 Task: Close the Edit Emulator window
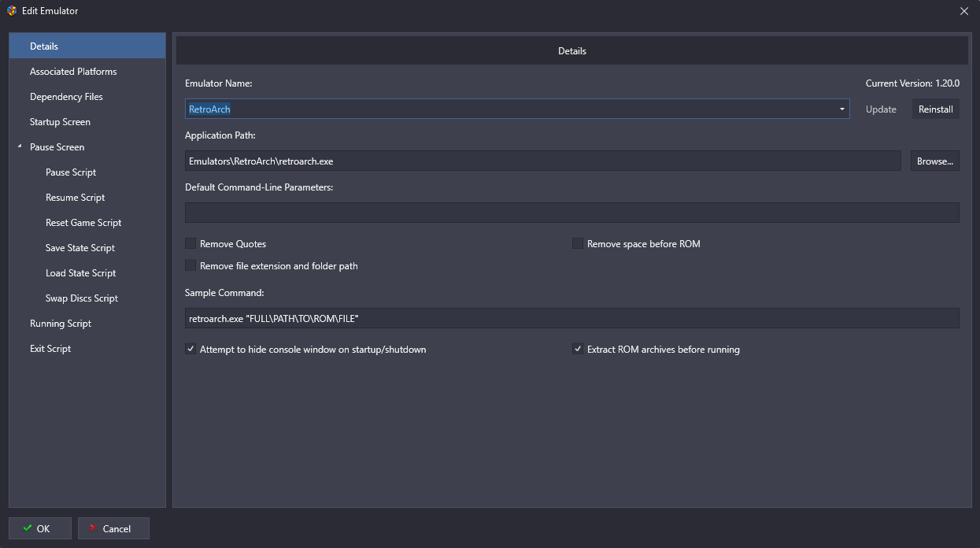pos(964,11)
